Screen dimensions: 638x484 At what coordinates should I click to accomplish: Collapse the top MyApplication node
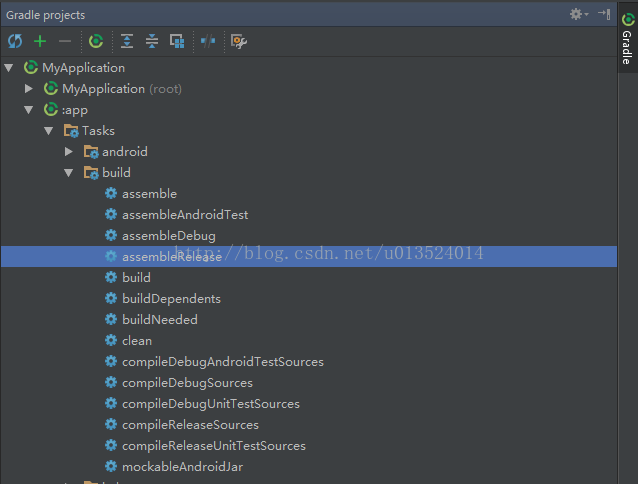click(x=9, y=68)
